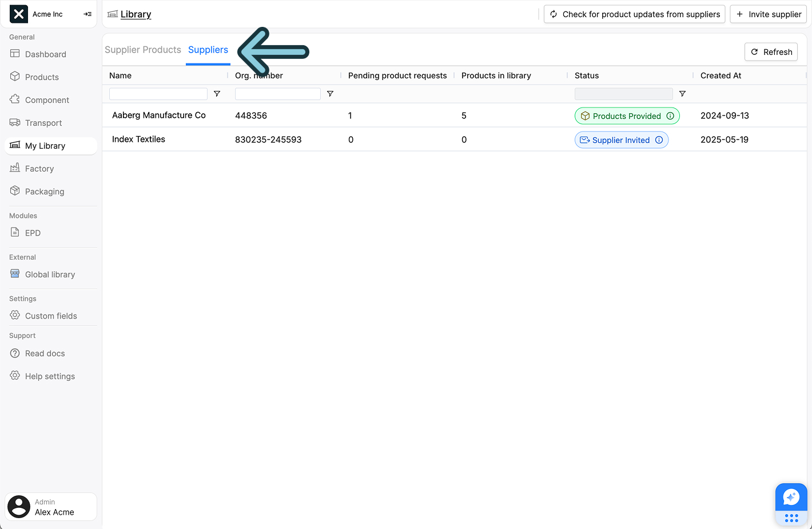Open the Status filter dropdown field

tap(623, 94)
